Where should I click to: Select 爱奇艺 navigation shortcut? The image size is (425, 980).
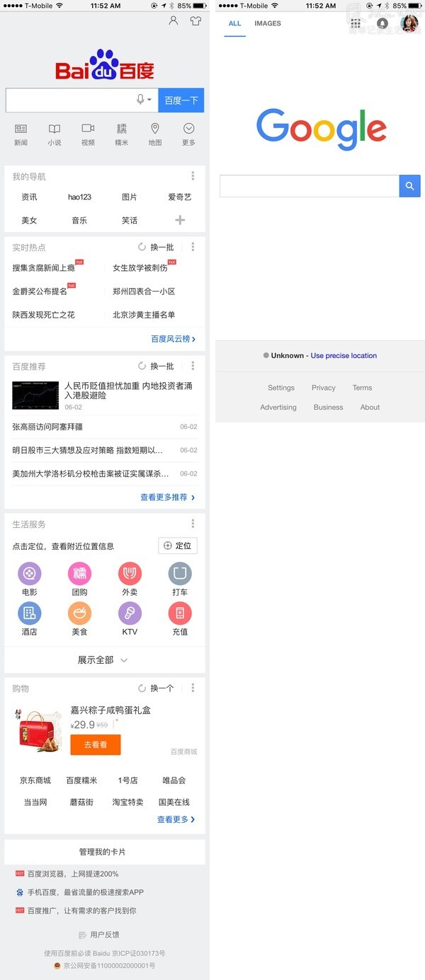(180, 197)
